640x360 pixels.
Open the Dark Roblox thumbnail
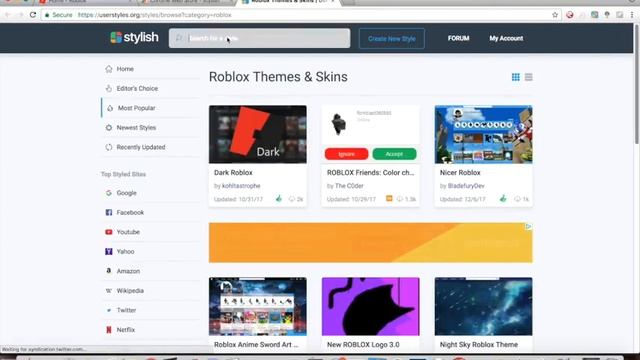(258, 134)
